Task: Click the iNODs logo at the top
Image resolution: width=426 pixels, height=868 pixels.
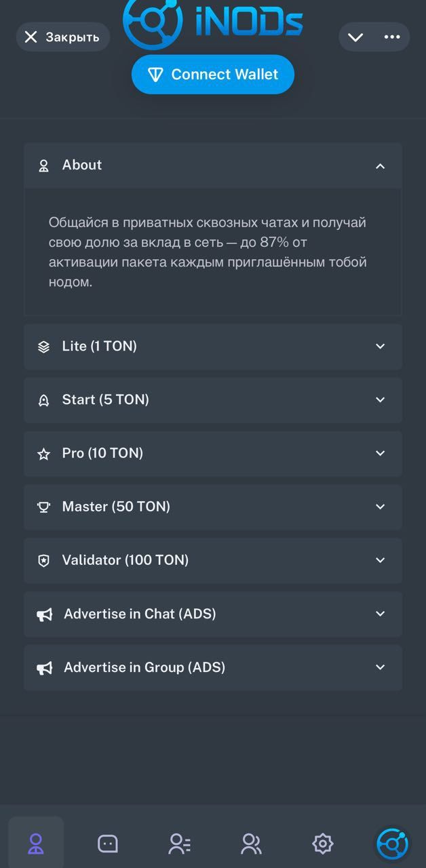Action: tap(213, 20)
